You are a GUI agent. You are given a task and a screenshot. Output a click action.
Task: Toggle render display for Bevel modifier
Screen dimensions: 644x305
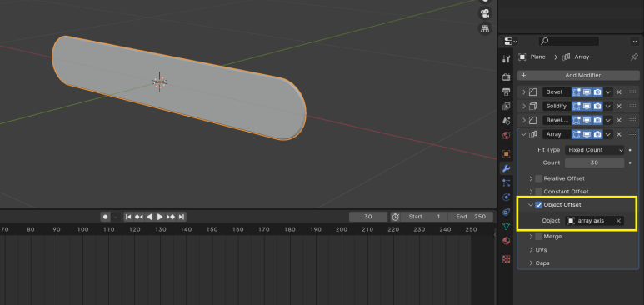[x=597, y=92]
